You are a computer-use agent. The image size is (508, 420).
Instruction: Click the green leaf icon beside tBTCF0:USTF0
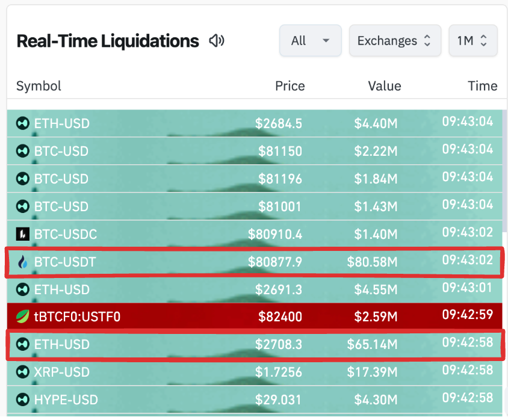[23, 317]
